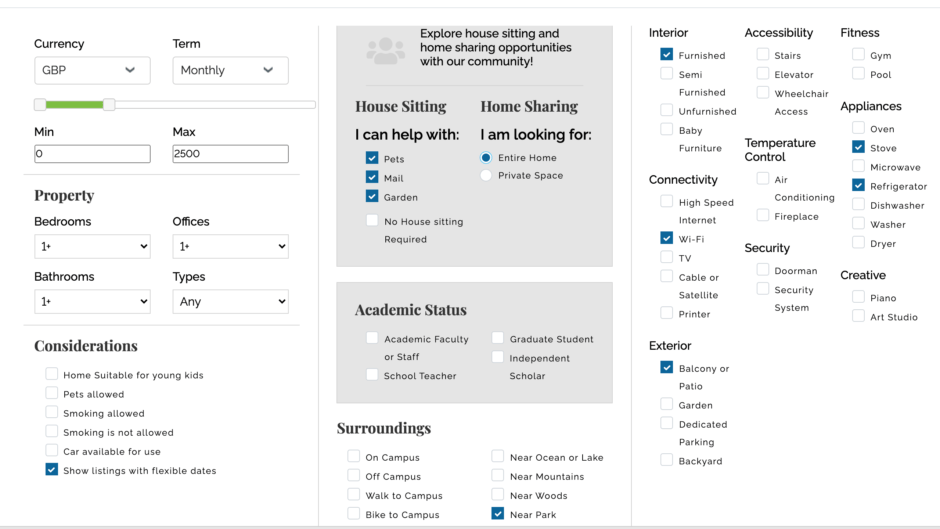Check No House sitting Required
The height and width of the screenshot is (529, 940).
click(x=372, y=220)
